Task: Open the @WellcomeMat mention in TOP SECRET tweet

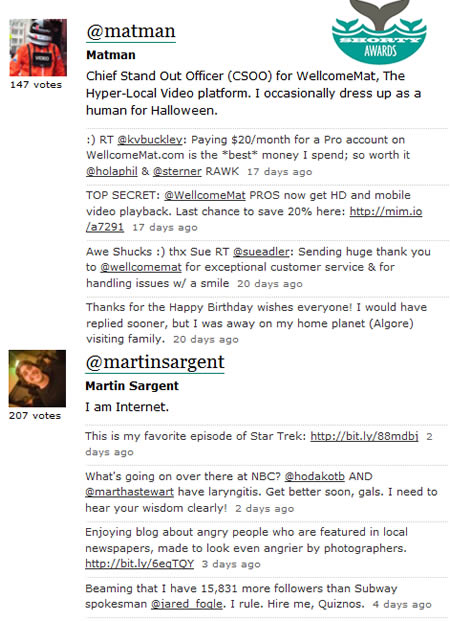Action: (205, 195)
